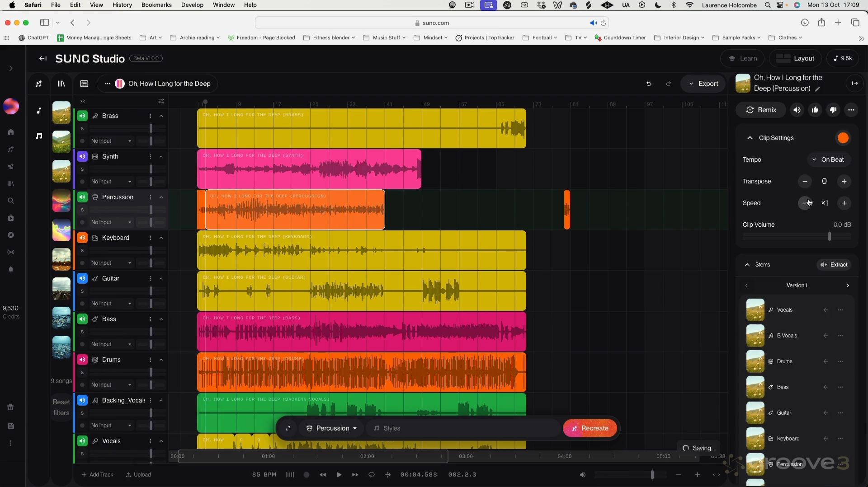Screen dimensions: 868x487
Task: Click the Recreate button
Action: (x=590, y=428)
